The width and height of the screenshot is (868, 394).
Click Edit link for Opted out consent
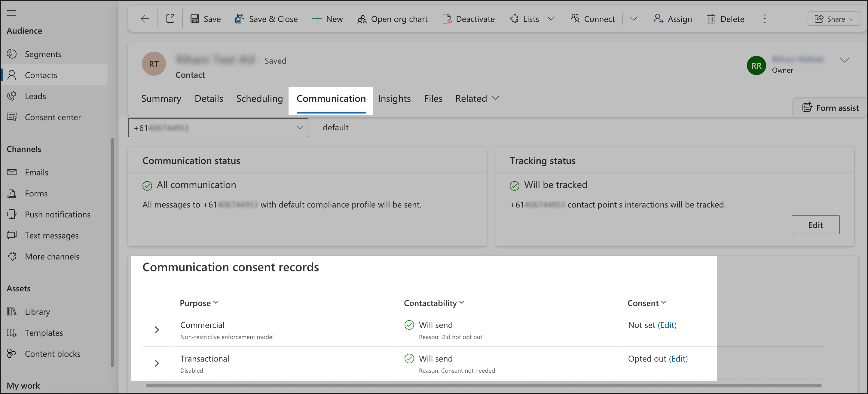pyautogui.click(x=678, y=359)
